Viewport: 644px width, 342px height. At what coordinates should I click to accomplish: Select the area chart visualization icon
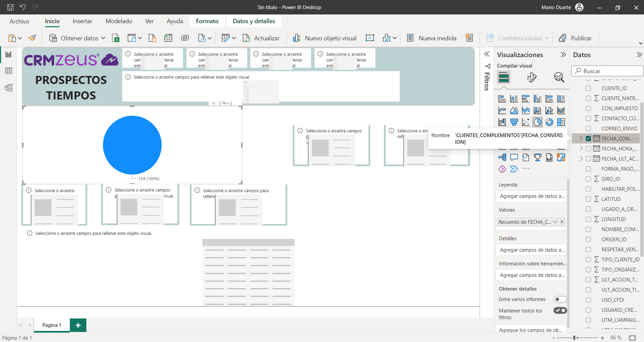514,111
